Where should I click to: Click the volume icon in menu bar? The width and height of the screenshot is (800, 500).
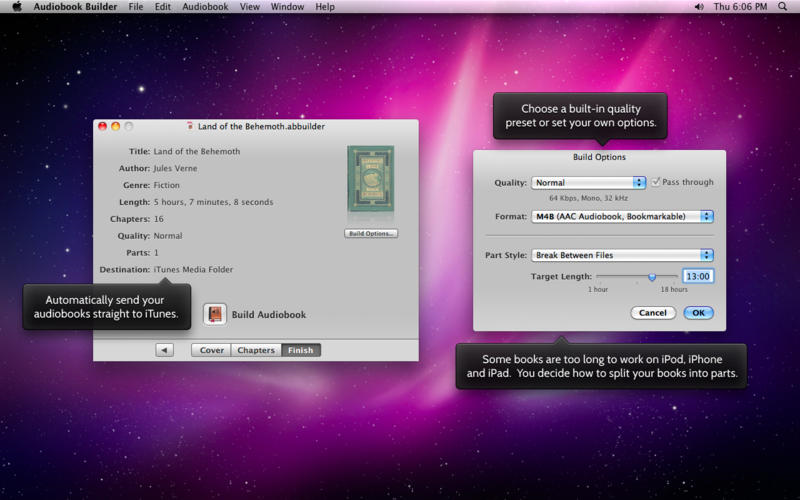tap(699, 7)
